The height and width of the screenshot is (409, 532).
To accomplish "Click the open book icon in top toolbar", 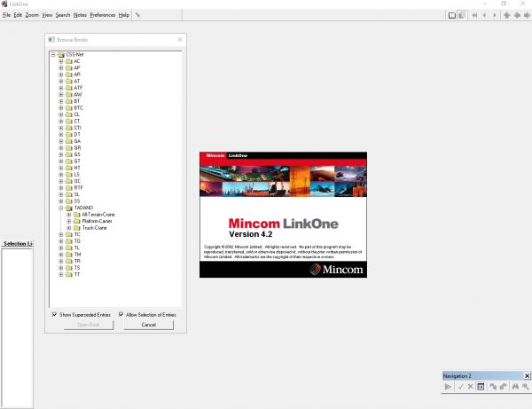I will (451, 15).
